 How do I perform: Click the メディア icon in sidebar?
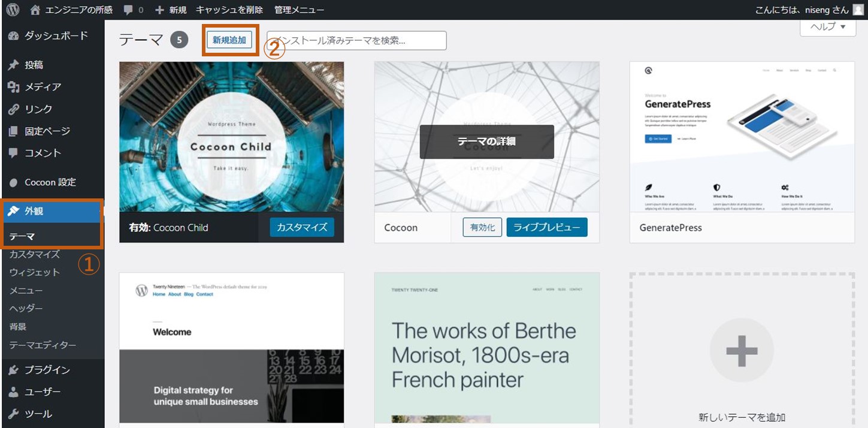click(14, 87)
